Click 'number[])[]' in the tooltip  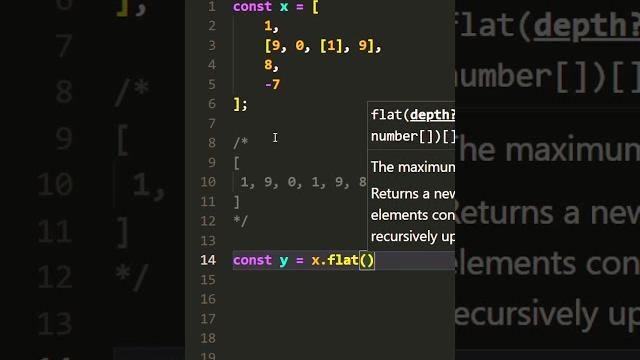413,136
